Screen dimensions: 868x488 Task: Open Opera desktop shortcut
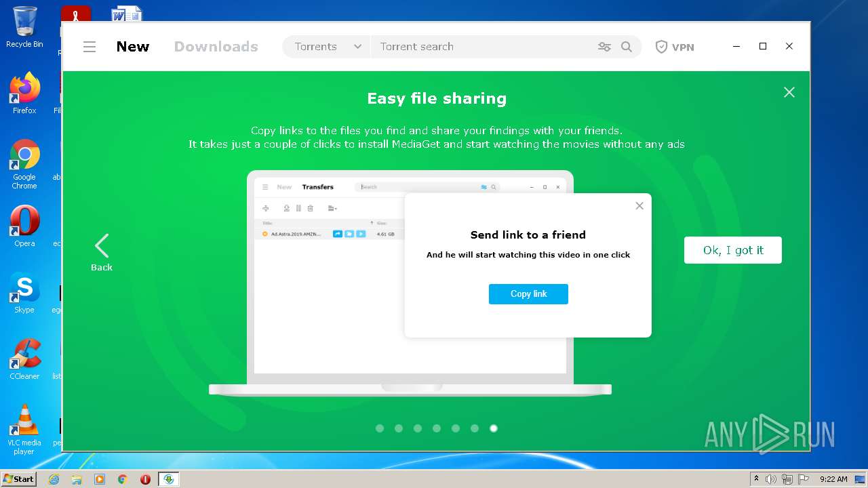click(24, 226)
